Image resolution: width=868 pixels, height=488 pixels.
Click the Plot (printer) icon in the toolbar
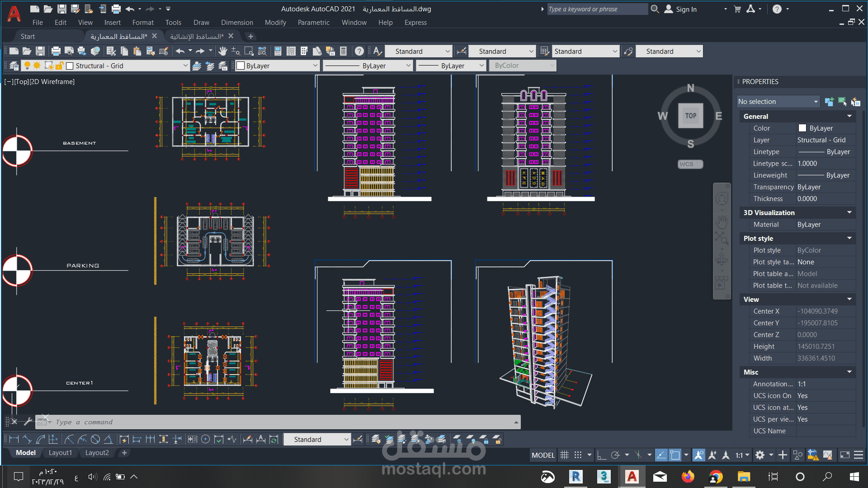pos(56,52)
